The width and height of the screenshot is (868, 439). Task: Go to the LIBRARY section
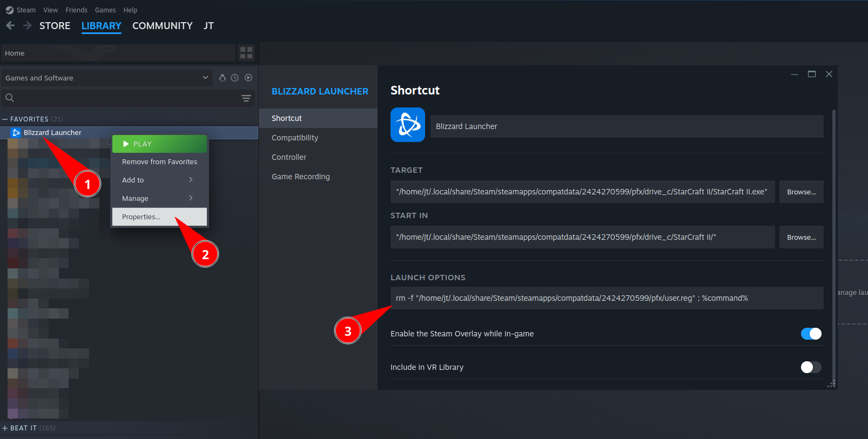pos(102,25)
